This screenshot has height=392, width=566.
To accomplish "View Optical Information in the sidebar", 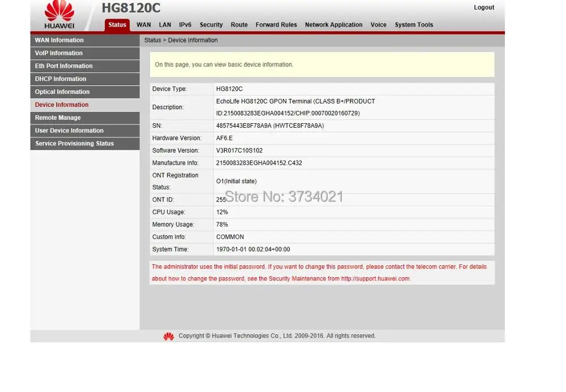I will [85, 92].
